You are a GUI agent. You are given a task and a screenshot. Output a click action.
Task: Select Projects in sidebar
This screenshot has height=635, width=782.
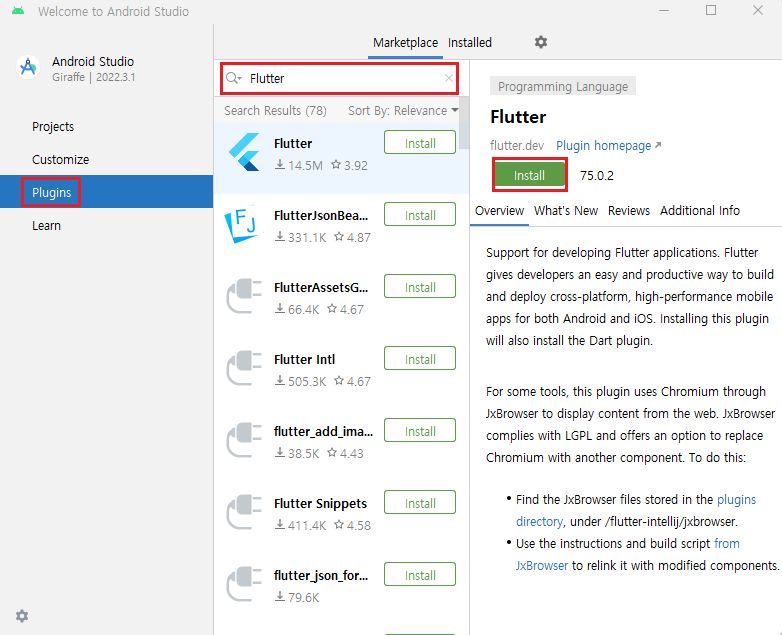[x=106, y=127]
